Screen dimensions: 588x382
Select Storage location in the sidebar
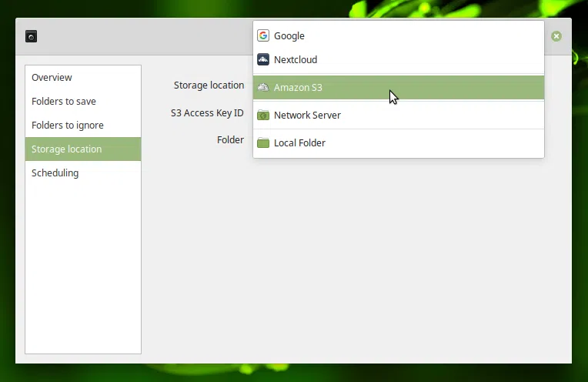[x=67, y=149]
